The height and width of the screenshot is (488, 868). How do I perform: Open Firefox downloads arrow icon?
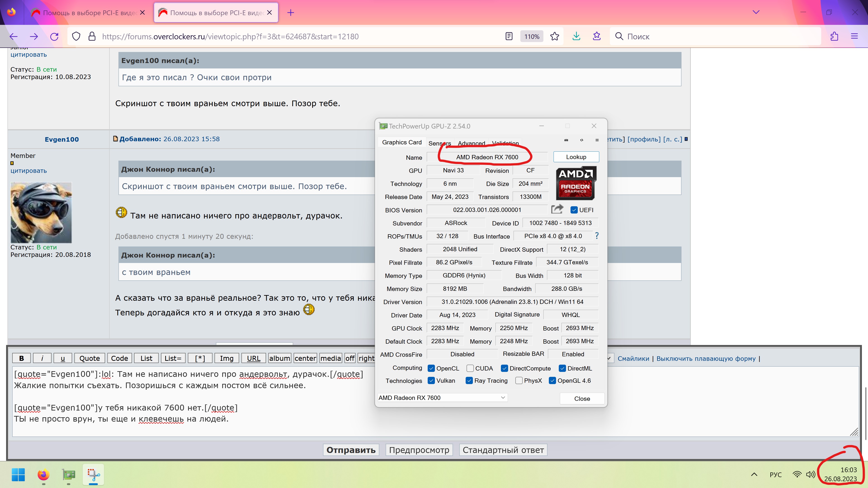click(576, 36)
